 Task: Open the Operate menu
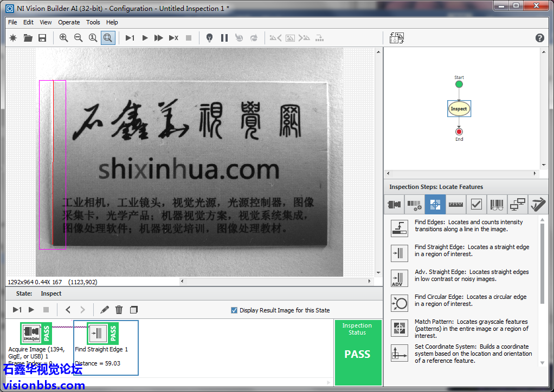click(x=69, y=22)
